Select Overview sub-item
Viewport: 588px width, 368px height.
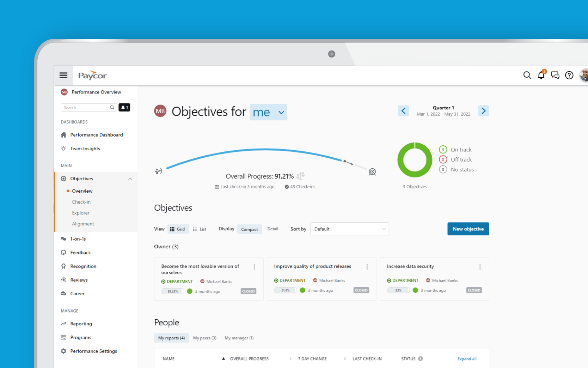82,191
